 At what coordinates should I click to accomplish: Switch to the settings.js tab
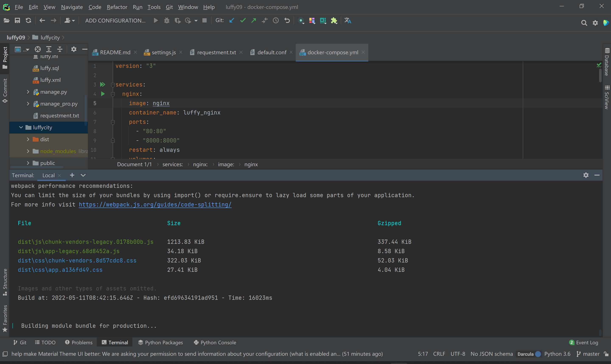point(164,52)
